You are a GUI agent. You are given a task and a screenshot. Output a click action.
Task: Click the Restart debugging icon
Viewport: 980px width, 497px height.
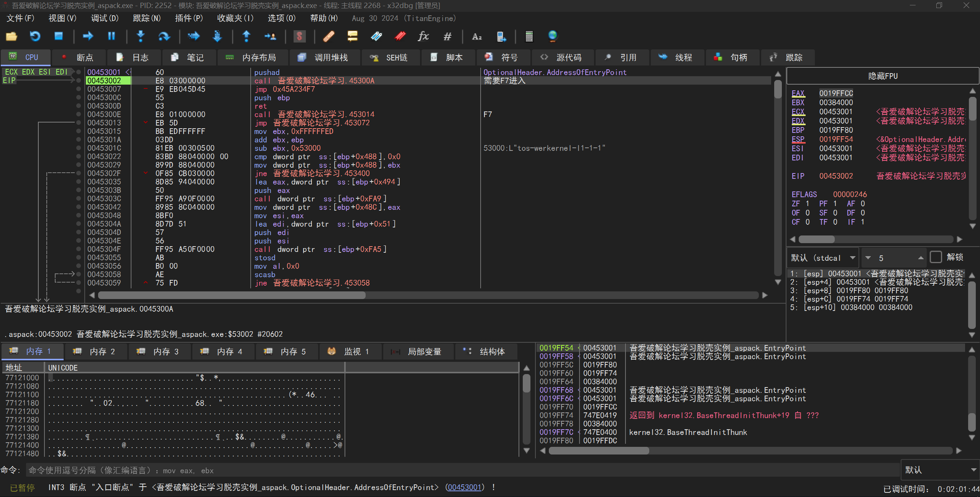coord(35,36)
